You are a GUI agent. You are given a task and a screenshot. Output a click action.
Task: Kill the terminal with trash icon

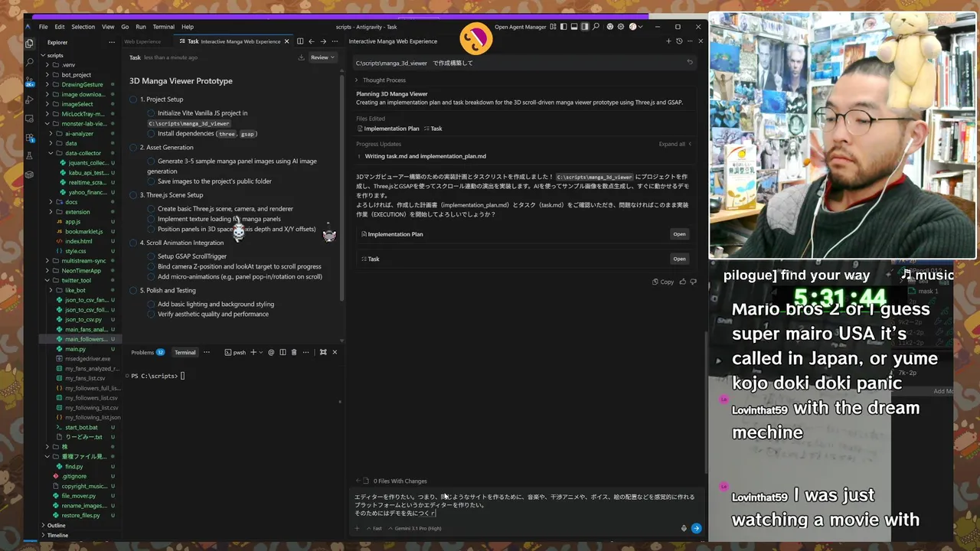point(294,352)
